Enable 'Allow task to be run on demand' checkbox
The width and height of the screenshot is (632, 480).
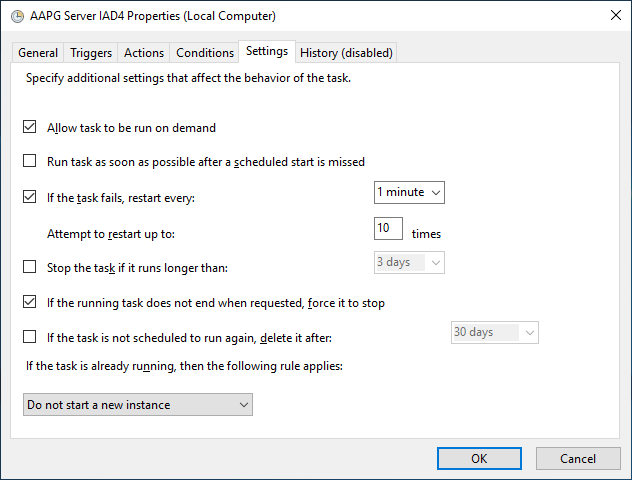(30, 128)
